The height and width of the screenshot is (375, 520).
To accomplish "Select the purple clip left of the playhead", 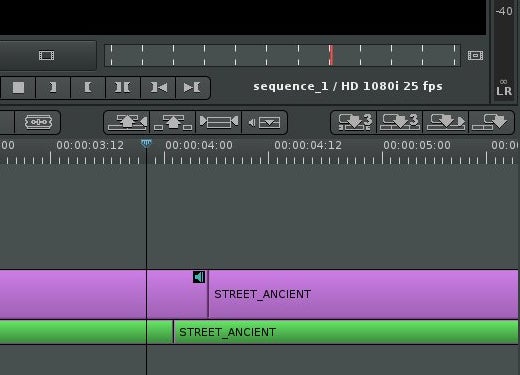I will (x=73, y=294).
